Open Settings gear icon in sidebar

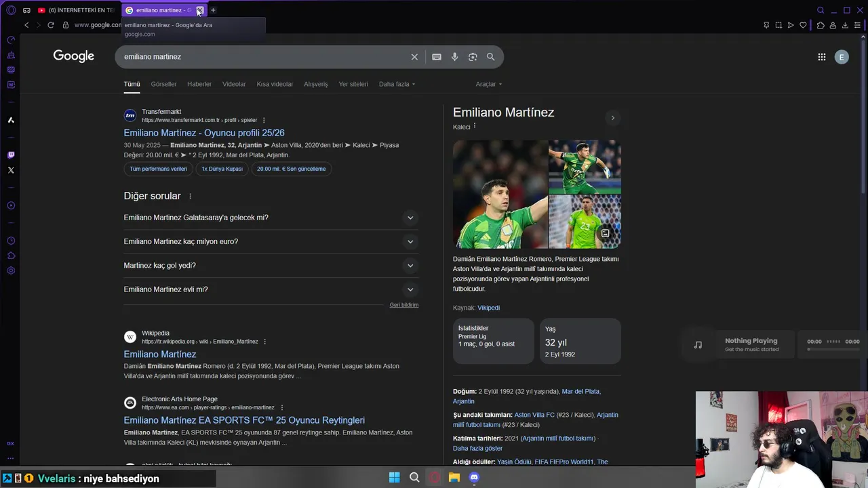pyautogui.click(x=11, y=270)
